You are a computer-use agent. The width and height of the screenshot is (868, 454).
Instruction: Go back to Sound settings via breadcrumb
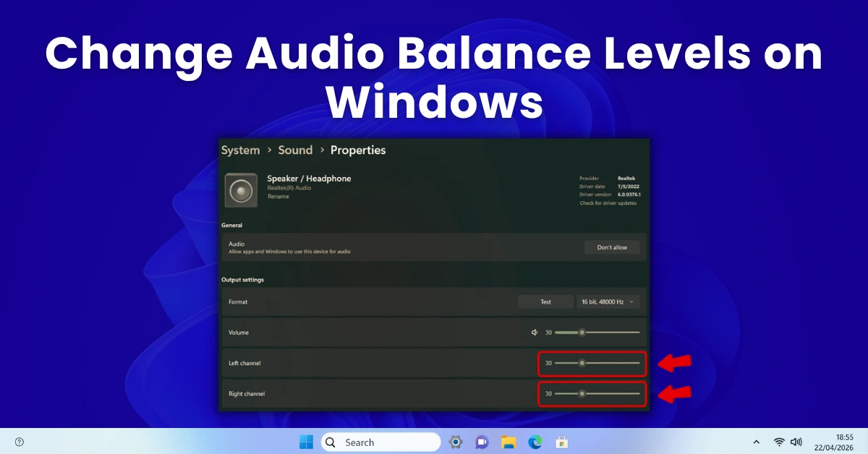[x=295, y=150]
